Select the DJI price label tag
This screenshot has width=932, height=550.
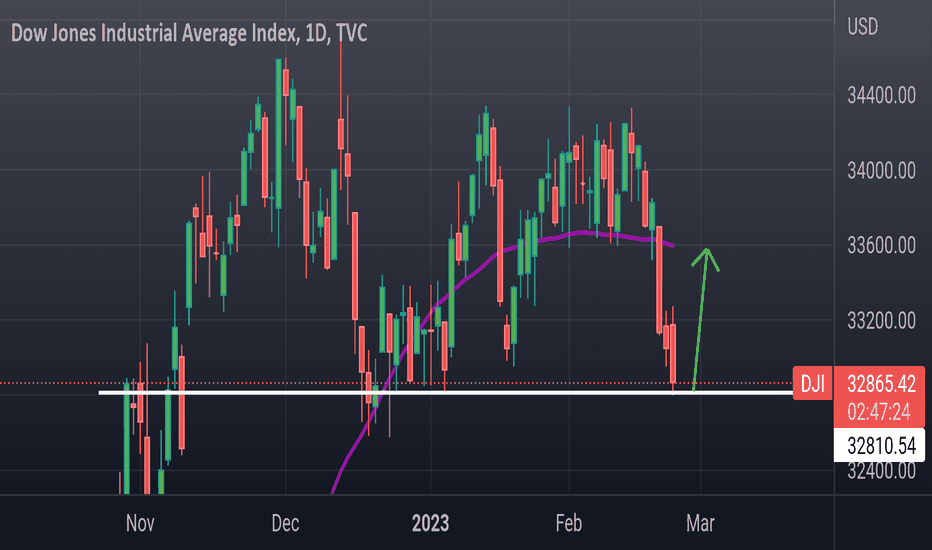[812, 384]
